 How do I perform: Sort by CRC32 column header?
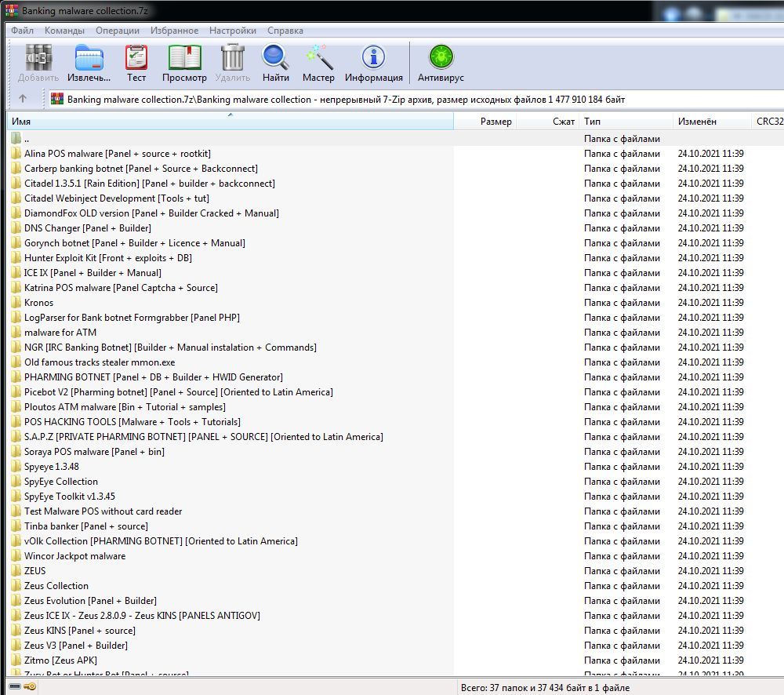tap(768, 121)
